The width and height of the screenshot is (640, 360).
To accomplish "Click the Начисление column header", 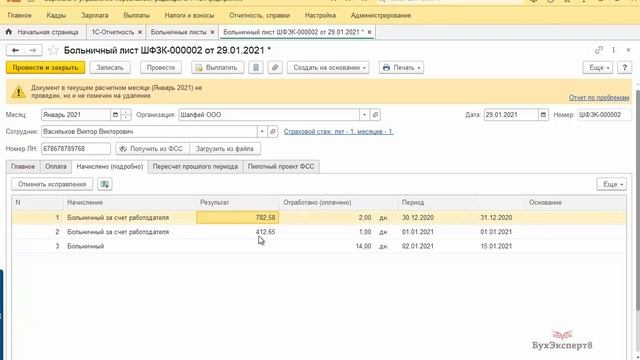I will point(129,202).
